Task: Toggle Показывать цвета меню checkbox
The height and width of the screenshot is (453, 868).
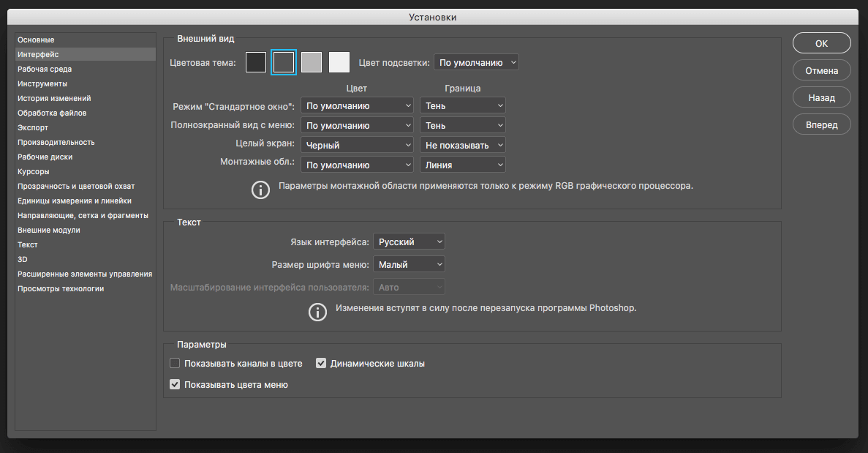Action: tap(175, 384)
